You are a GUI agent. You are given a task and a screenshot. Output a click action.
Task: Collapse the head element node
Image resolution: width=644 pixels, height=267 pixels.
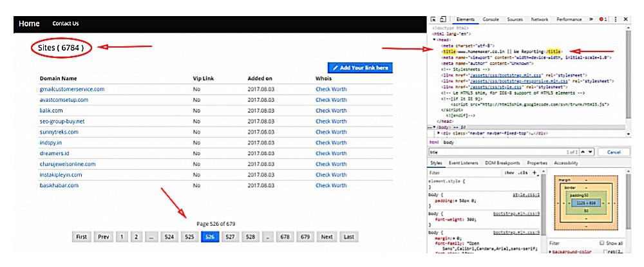pyautogui.click(x=435, y=40)
